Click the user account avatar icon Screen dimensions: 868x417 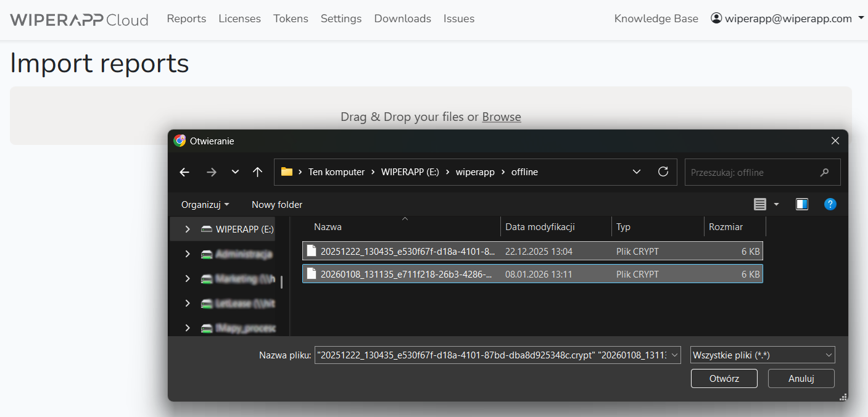point(716,19)
